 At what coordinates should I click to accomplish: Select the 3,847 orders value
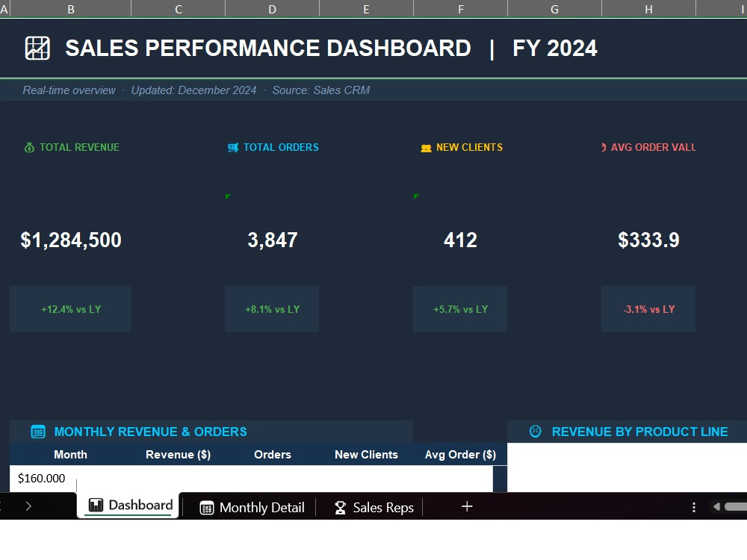(x=273, y=240)
